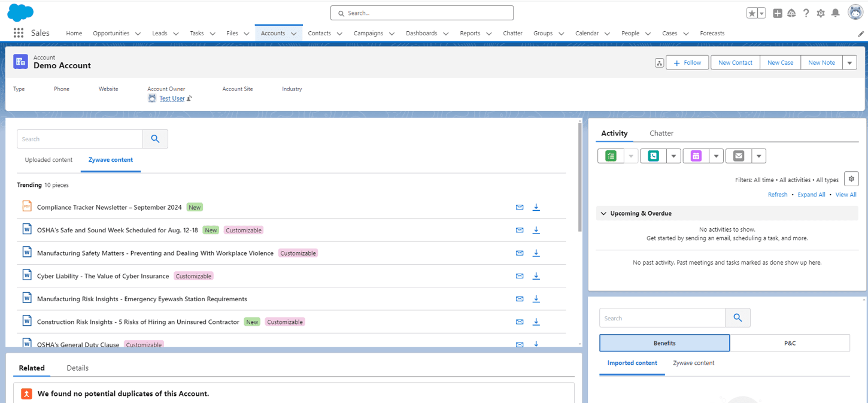Click the New Contact button

[x=735, y=63]
